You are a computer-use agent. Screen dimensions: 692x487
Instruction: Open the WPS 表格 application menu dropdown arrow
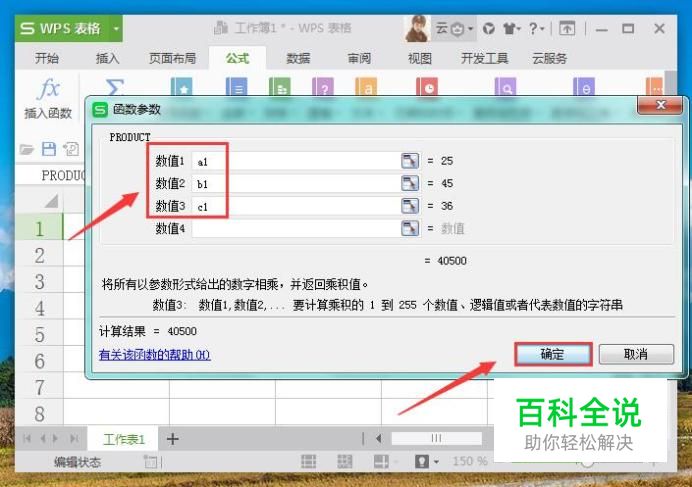coord(116,29)
